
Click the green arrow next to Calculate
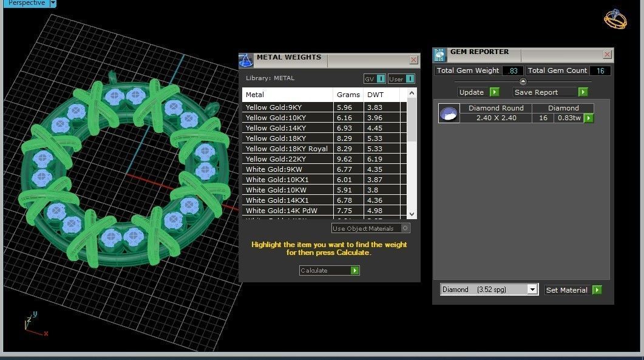[355, 270]
